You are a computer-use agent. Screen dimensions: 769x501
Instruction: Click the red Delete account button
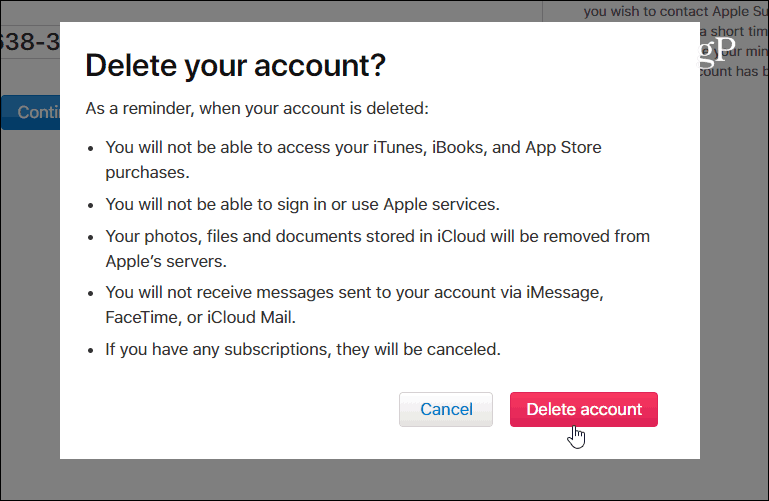(x=584, y=409)
